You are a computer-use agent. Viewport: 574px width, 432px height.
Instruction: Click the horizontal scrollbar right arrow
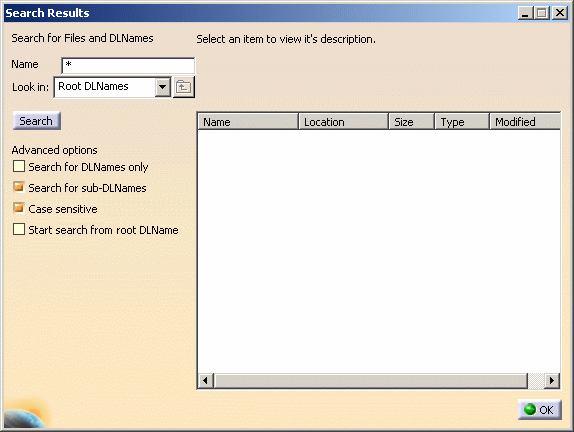pyautogui.click(x=552, y=381)
